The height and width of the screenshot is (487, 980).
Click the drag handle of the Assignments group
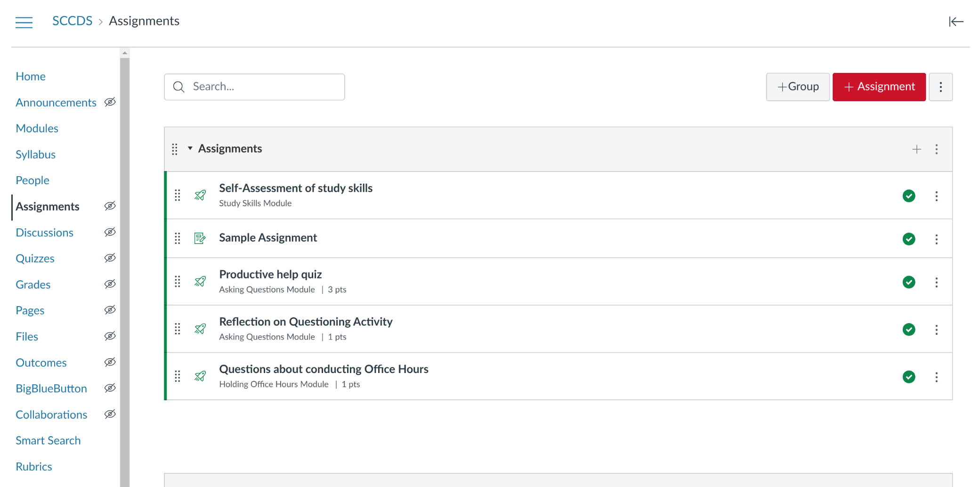[175, 149]
